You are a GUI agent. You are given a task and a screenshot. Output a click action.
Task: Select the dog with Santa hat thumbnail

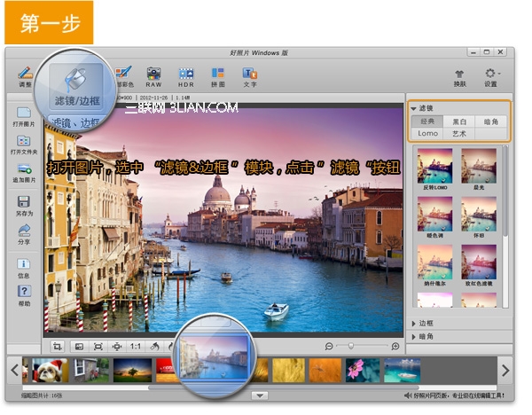[50, 370]
